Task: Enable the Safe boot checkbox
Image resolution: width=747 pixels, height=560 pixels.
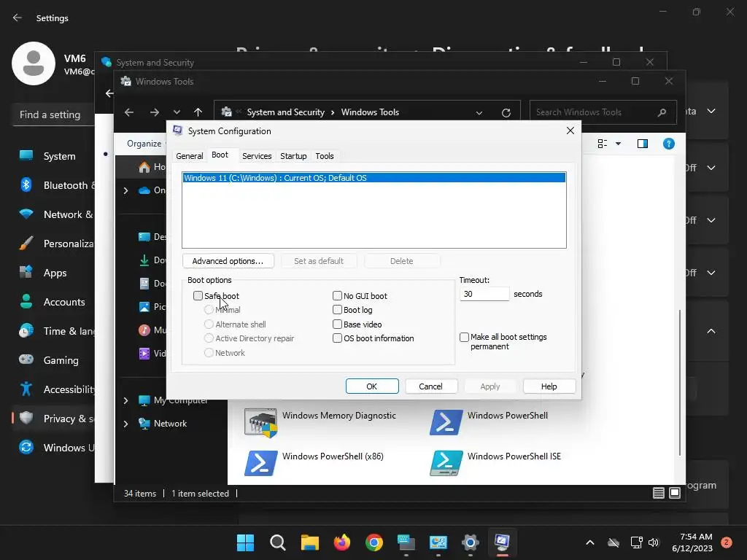Action: (x=198, y=296)
